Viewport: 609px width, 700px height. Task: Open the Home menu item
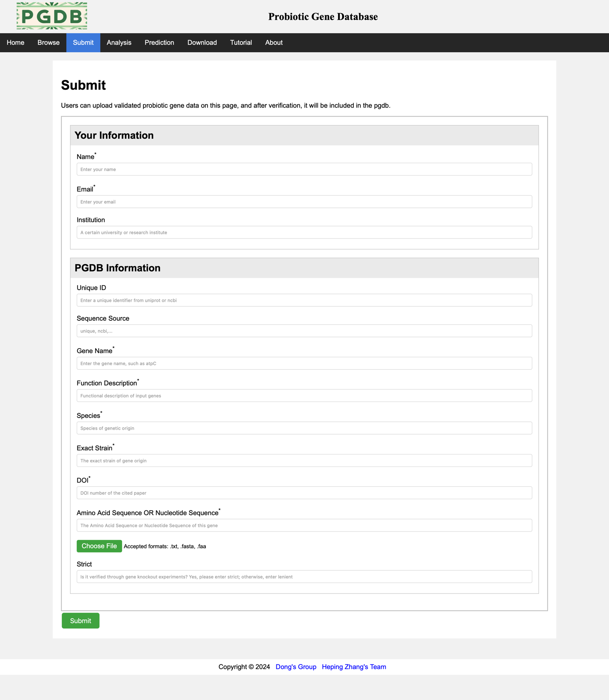[x=15, y=43]
